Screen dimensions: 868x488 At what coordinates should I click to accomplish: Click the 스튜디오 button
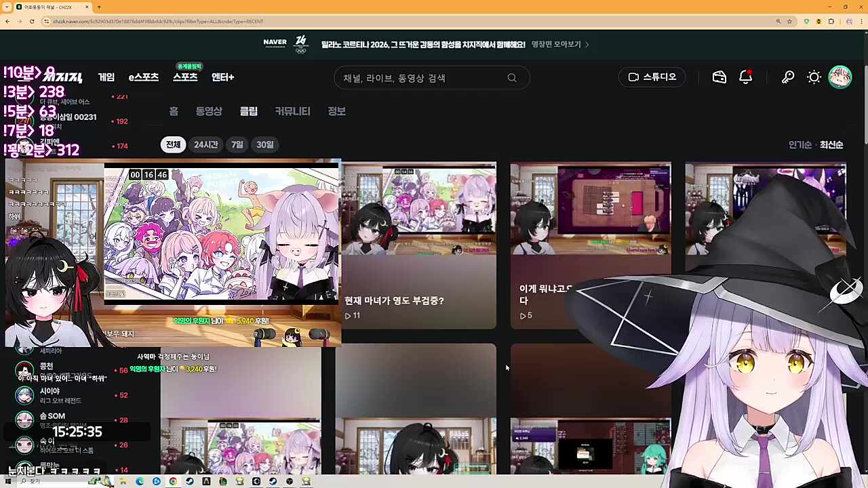click(x=652, y=77)
